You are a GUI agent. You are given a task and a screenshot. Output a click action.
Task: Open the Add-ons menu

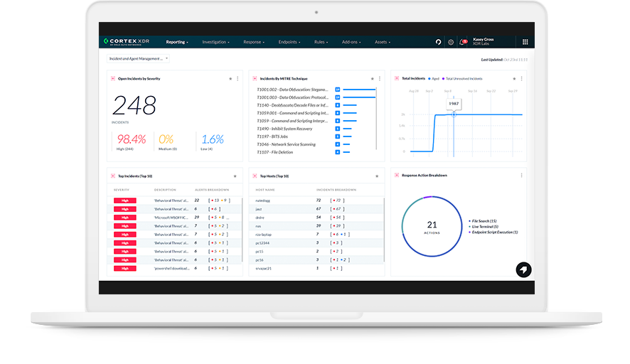pyautogui.click(x=351, y=42)
